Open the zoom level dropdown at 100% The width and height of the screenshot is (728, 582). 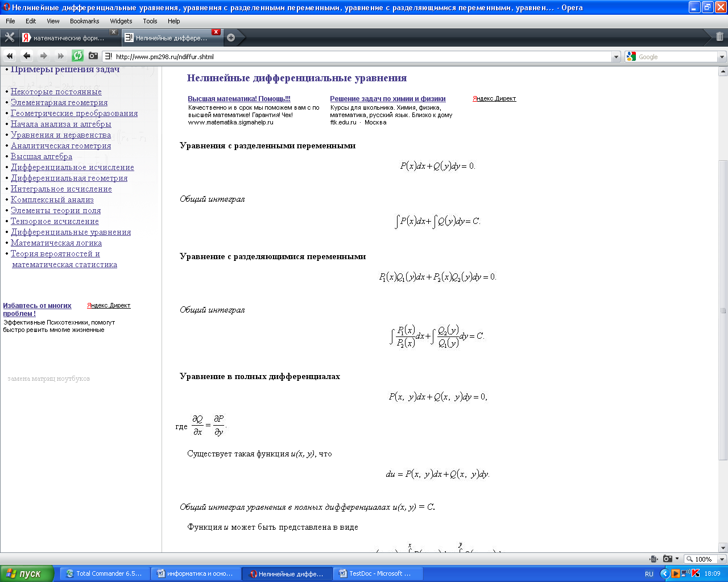tap(723, 559)
